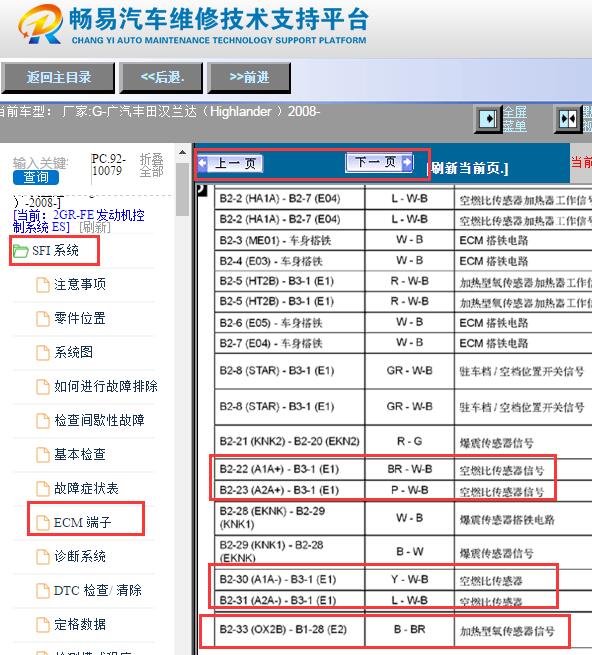The image size is (592, 655).
Task: Click cell B2-28 (EKNK) - B2-29 (KNK1)
Action: [290, 518]
